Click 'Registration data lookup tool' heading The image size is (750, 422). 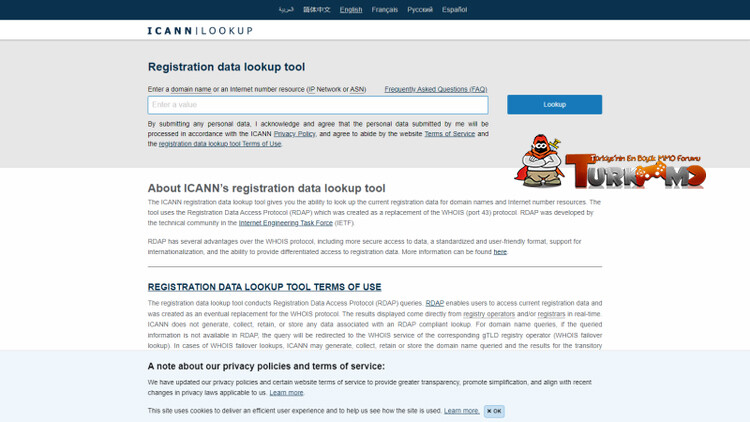click(226, 67)
